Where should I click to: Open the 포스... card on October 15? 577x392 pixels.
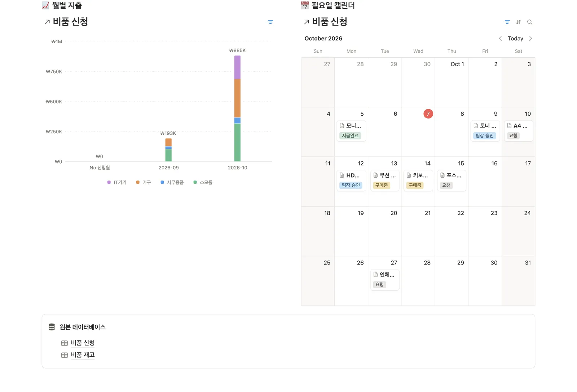pos(452,181)
